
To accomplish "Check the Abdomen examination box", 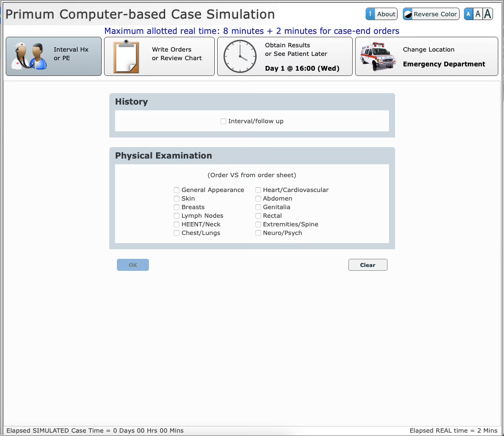I will click(258, 198).
